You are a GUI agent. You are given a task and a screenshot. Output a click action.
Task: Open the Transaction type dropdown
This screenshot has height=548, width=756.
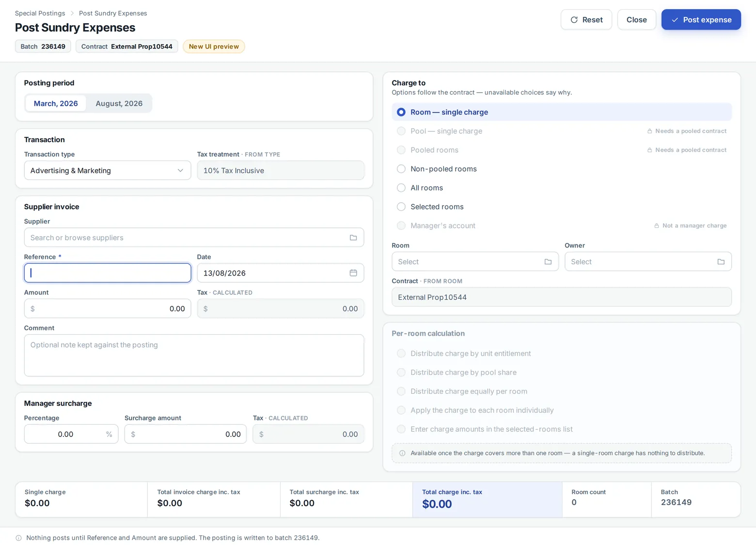(x=108, y=171)
